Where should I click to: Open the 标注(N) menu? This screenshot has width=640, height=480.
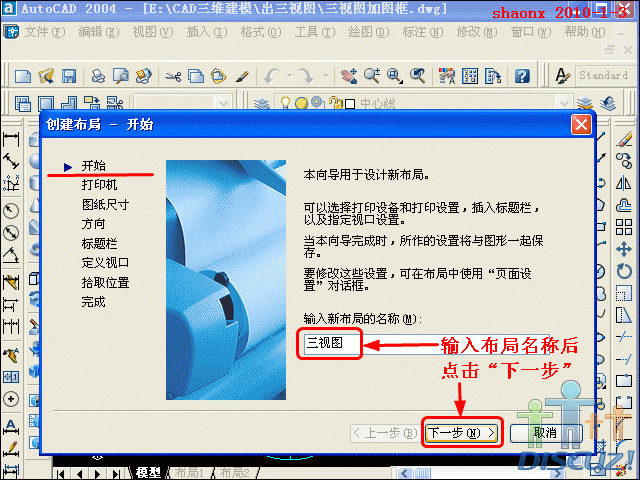tap(422, 32)
